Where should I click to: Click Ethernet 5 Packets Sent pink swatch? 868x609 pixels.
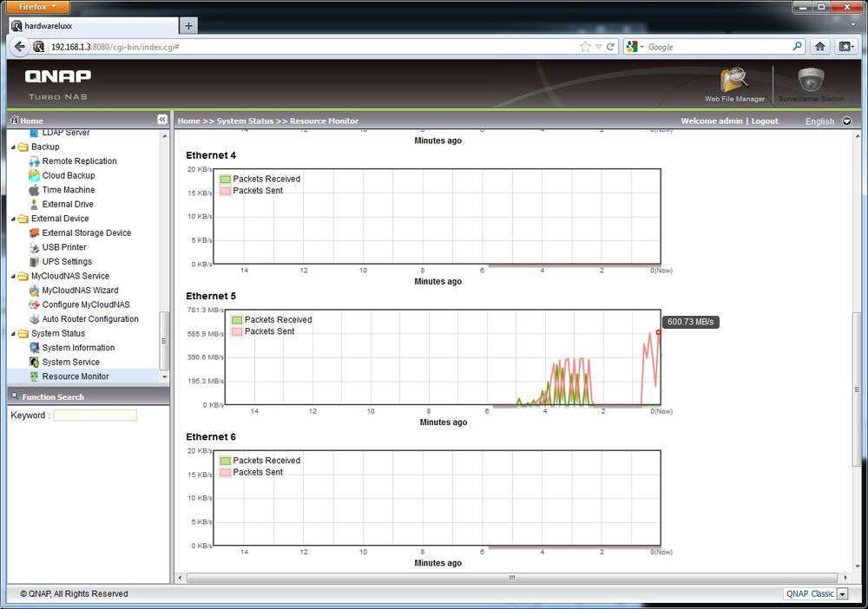(x=237, y=332)
